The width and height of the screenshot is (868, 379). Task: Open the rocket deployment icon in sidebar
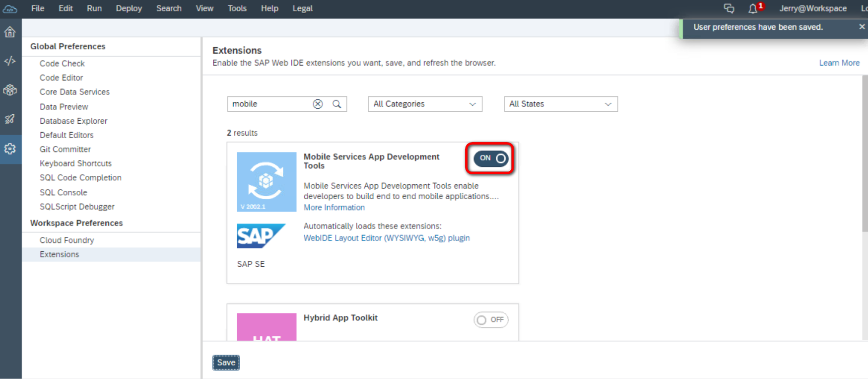(x=10, y=119)
